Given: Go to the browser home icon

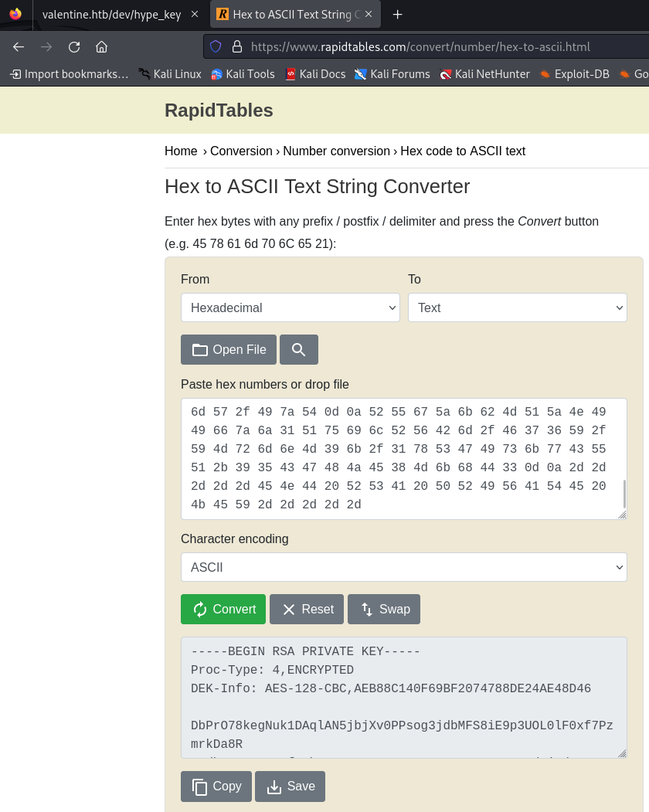Looking at the screenshot, I should 101,47.
